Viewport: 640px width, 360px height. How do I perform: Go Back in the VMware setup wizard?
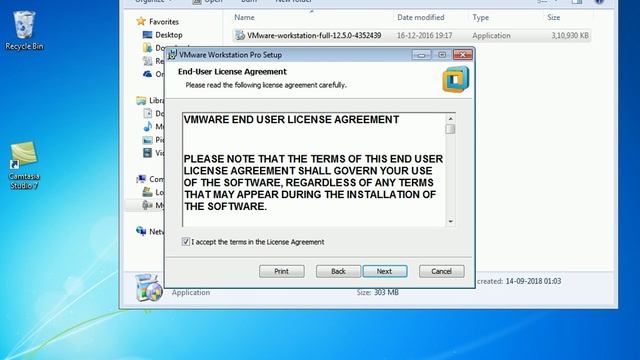pos(338,271)
